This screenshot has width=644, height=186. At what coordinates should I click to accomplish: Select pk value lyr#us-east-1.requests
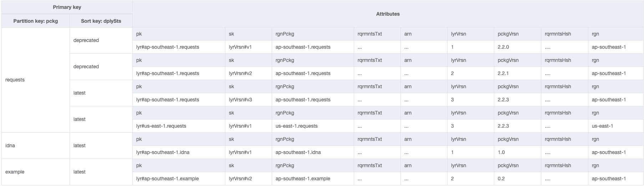pos(161,126)
